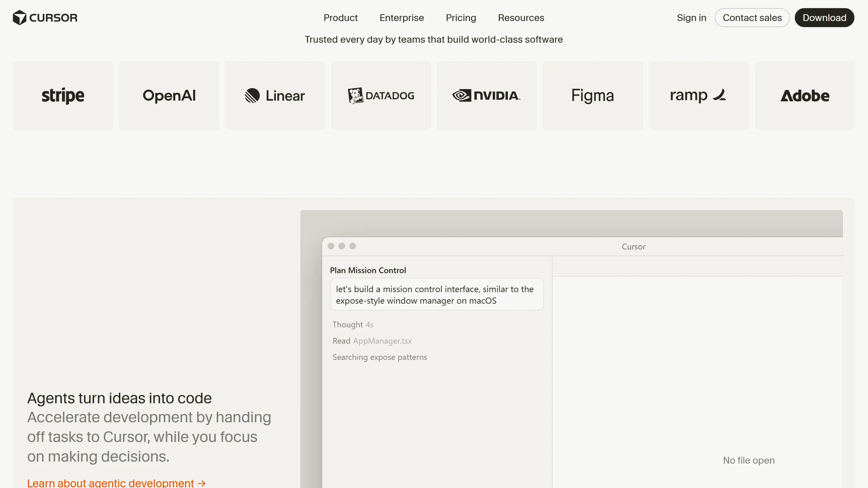This screenshot has width=868, height=488.
Task: Open Learn about agentic development link
Action: pyautogui.click(x=116, y=483)
